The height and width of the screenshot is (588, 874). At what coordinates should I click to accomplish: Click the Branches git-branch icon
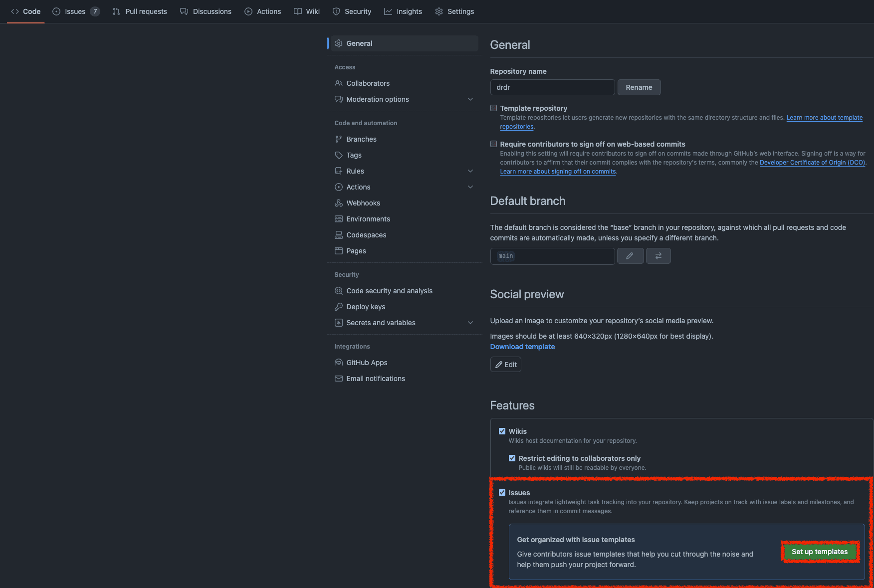[x=339, y=139]
